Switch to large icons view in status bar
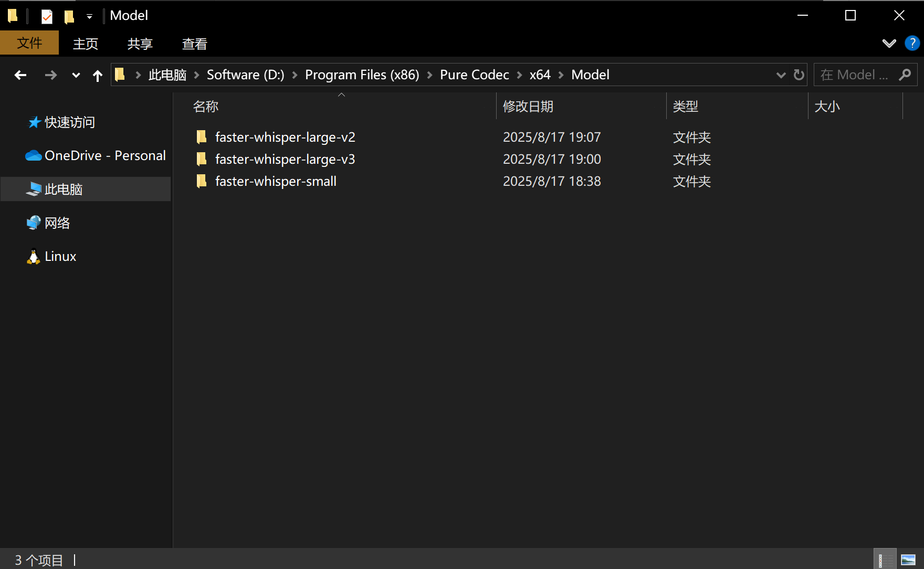This screenshot has height=569, width=924. (x=908, y=560)
